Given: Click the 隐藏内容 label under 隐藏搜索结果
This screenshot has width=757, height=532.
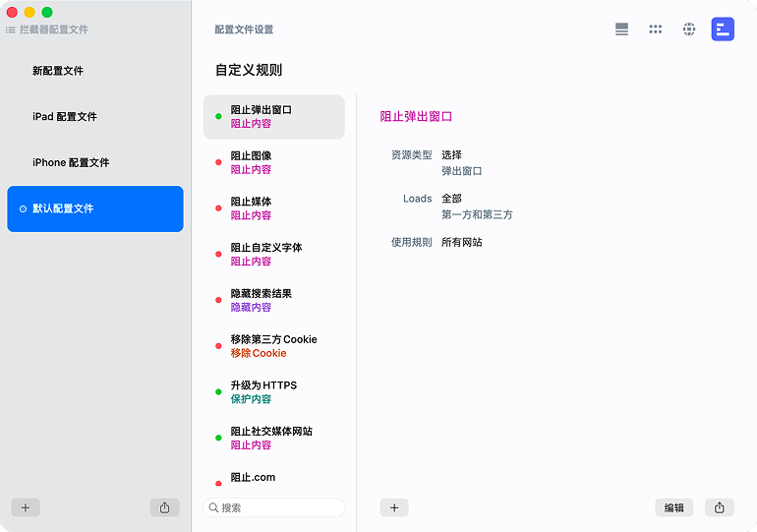Looking at the screenshot, I should point(251,307).
